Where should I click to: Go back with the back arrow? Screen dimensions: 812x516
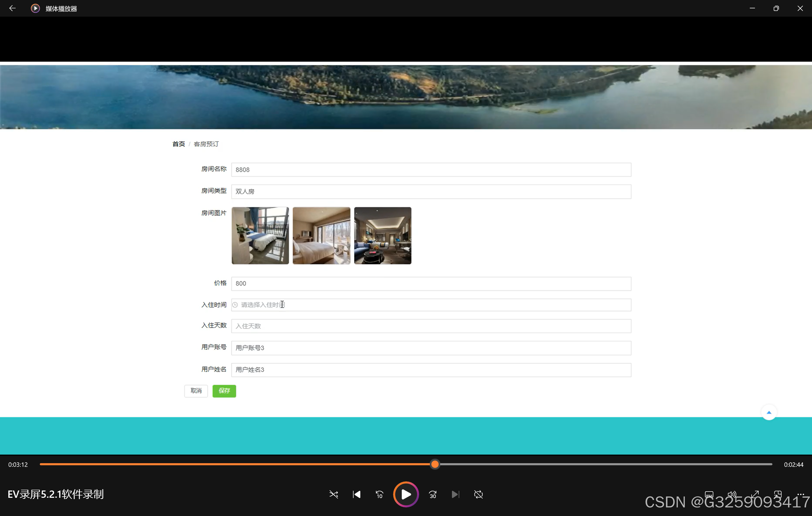(12, 8)
